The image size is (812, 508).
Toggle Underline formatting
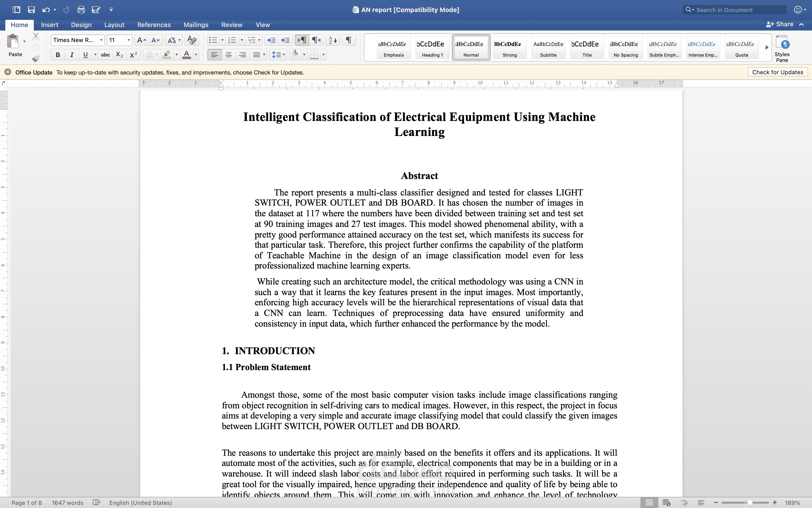85,55
